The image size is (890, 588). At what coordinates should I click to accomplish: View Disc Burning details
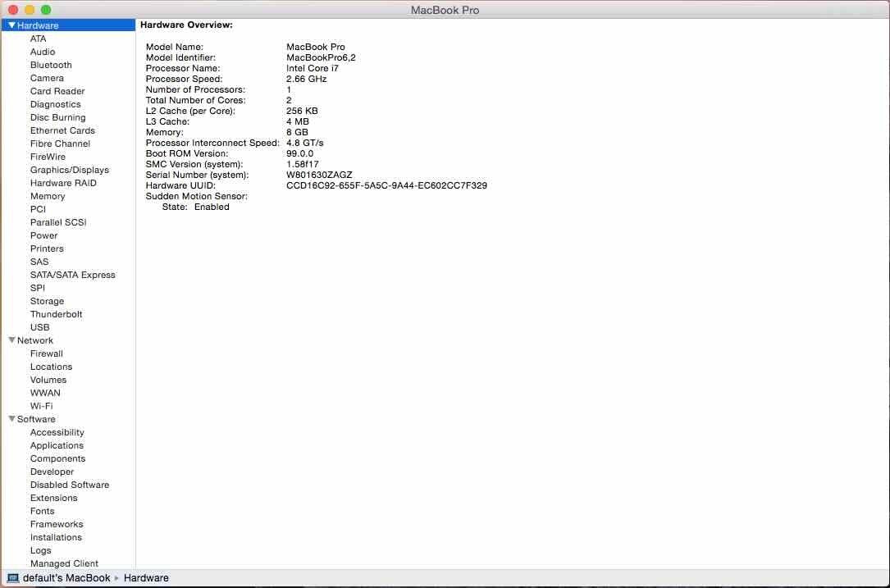(x=58, y=117)
